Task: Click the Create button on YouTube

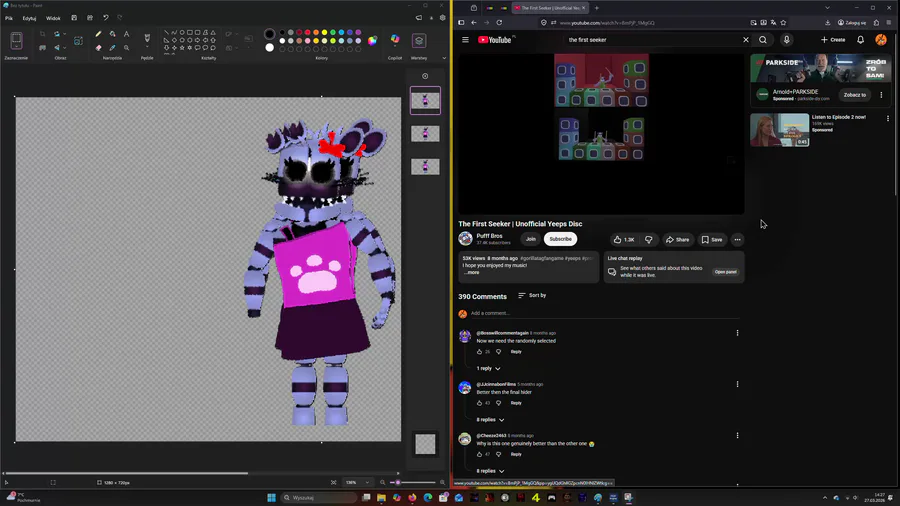Action: [833, 40]
